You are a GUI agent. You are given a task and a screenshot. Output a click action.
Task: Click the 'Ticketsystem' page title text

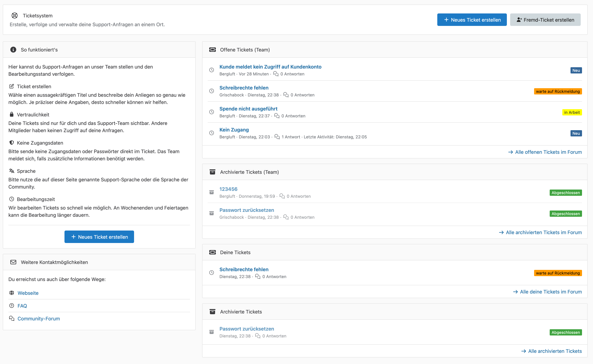tap(38, 16)
